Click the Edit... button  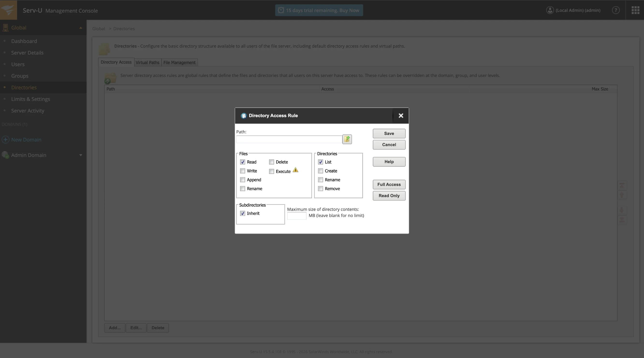click(136, 328)
